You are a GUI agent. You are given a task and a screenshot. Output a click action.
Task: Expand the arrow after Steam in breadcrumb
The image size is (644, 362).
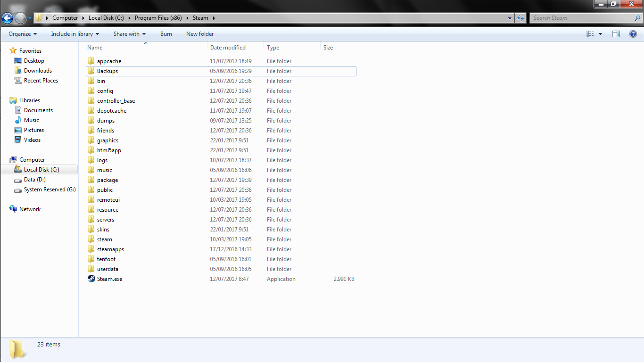tap(214, 18)
